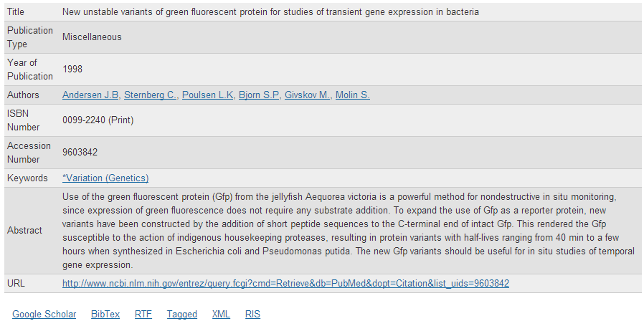
Task: Download the citation in RTF format
Action: (143, 315)
